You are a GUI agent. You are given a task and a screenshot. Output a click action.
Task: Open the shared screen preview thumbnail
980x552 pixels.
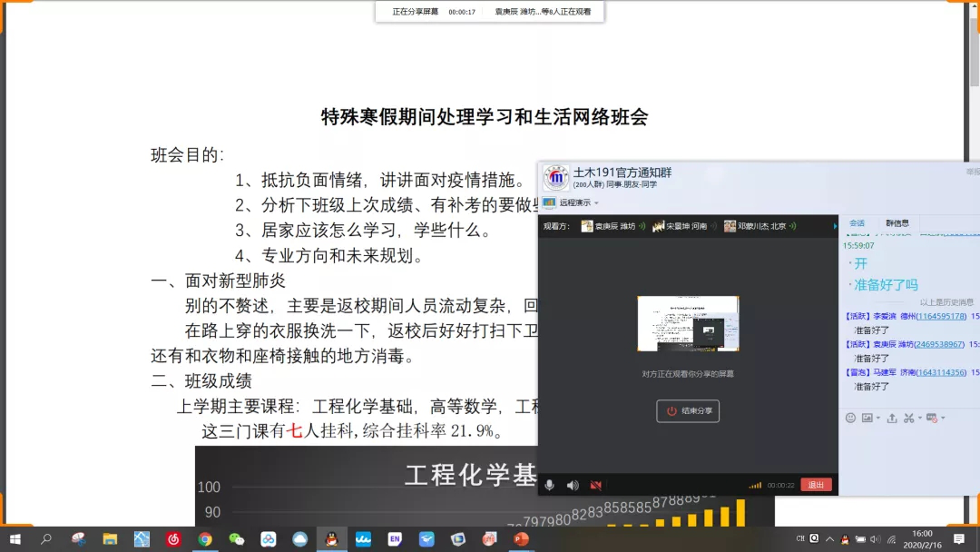[x=687, y=324]
